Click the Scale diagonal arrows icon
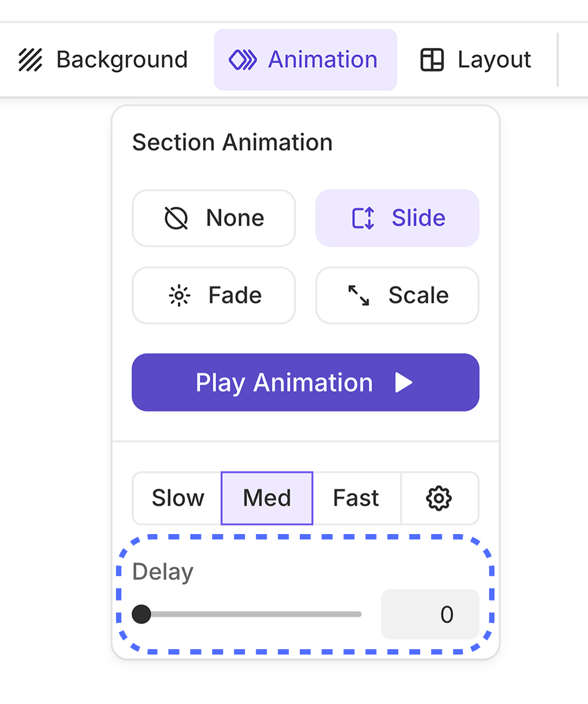This screenshot has width=588, height=704. pos(359,296)
